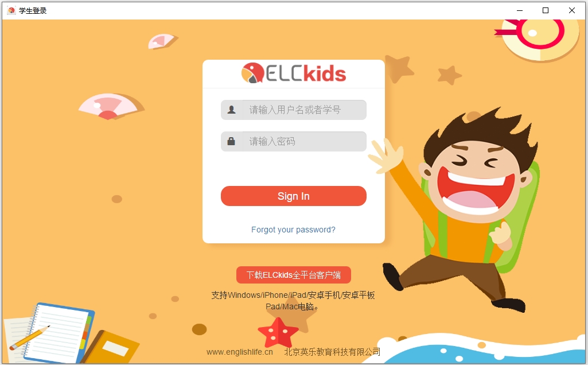Minimize the student login window
Image resolution: width=588 pixels, height=365 pixels.
(x=520, y=10)
